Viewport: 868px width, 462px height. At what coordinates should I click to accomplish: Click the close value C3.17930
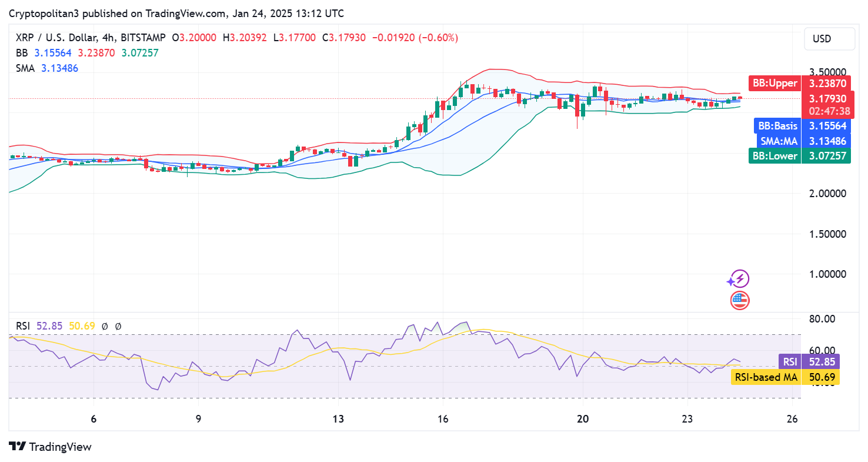click(343, 38)
